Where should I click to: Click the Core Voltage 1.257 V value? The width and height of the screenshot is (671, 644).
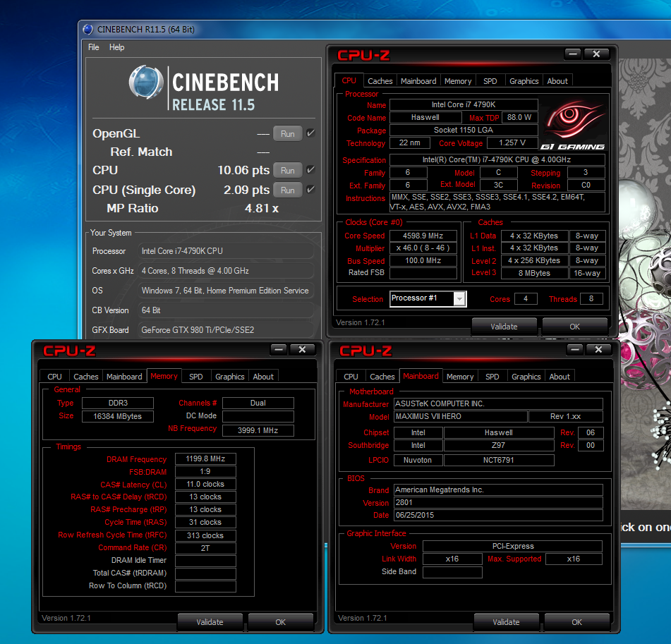(512, 142)
